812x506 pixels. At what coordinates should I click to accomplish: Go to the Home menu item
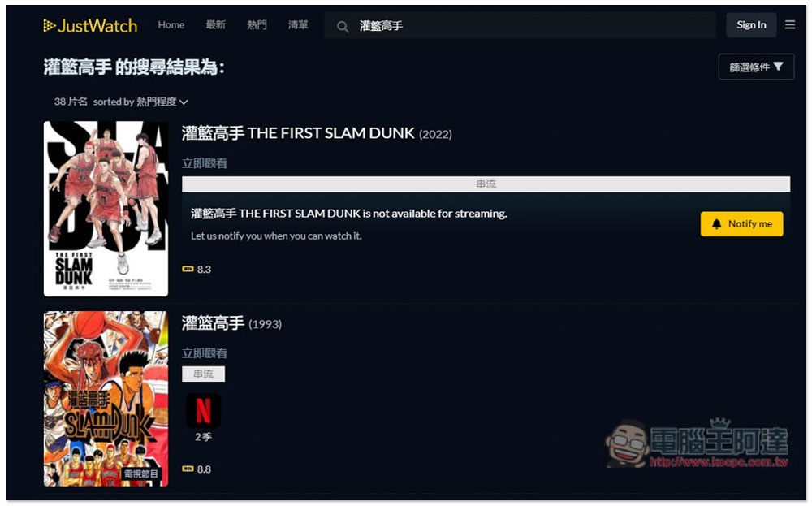(x=171, y=25)
